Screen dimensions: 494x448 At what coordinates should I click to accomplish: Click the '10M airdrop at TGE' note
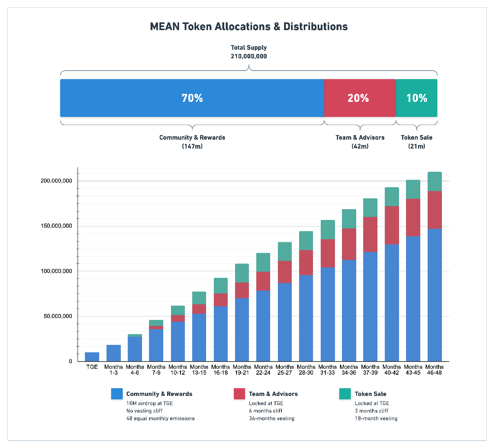click(x=150, y=403)
